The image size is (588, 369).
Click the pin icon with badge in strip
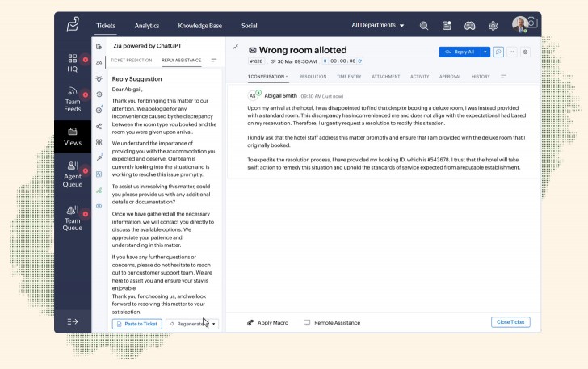click(x=99, y=157)
